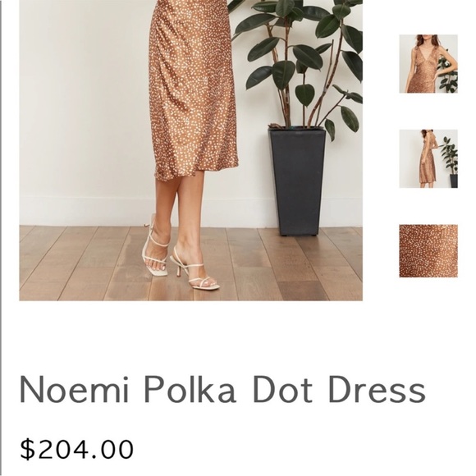Screen dimensions: 476x476
Task: Select the full-length dress thumbnail
Action: [x=428, y=158]
